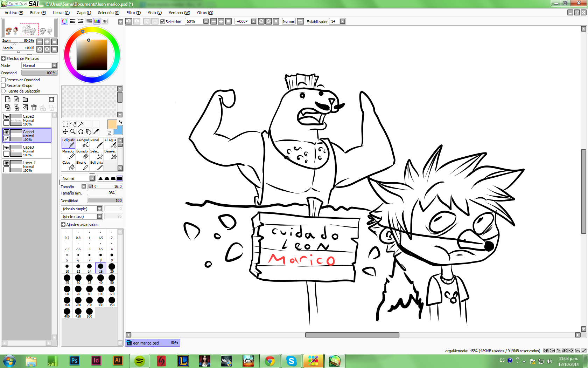Image resolution: width=588 pixels, height=368 pixels.
Task: Click the delete layer trash icon
Action: point(34,107)
